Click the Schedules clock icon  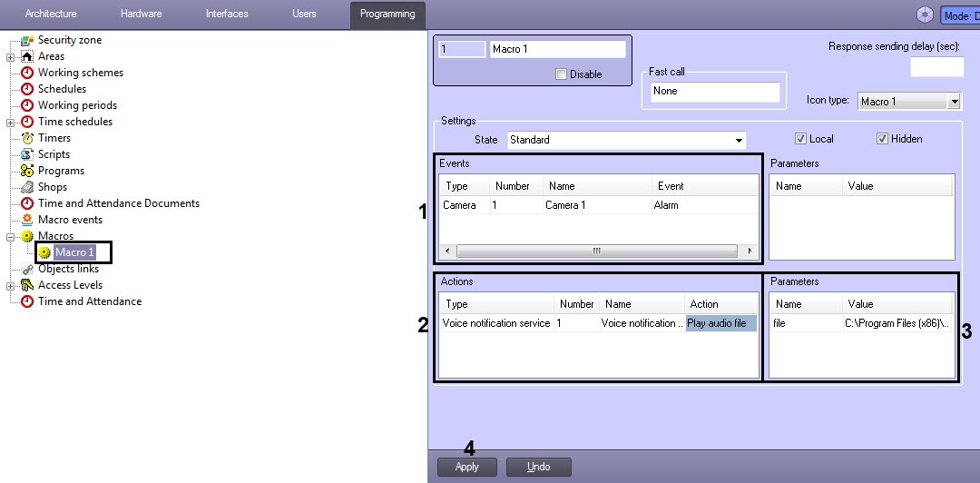(x=27, y=89)
